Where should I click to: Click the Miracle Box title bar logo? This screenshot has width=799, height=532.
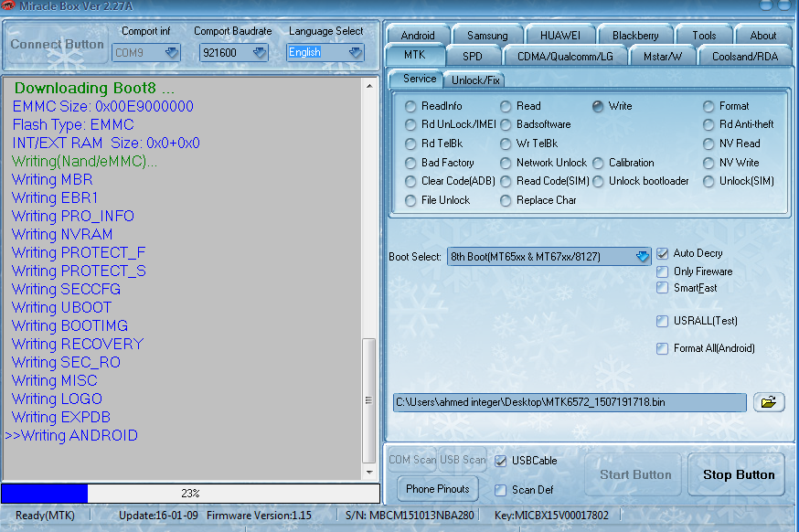7,6
